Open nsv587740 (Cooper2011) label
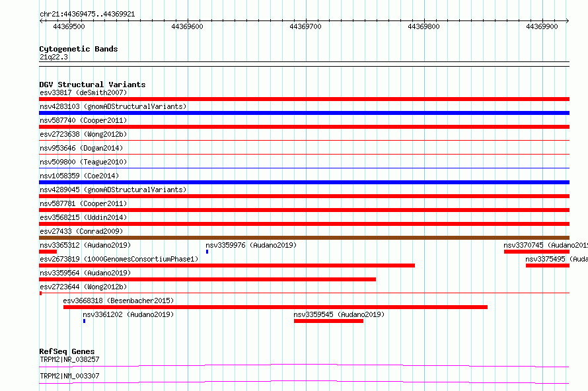Screen dimensions: 588x391 (x=83, y=120)
